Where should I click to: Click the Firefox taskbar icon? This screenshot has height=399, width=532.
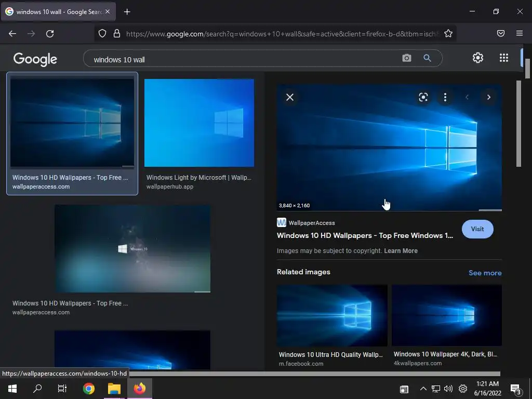tap(139, 389)
